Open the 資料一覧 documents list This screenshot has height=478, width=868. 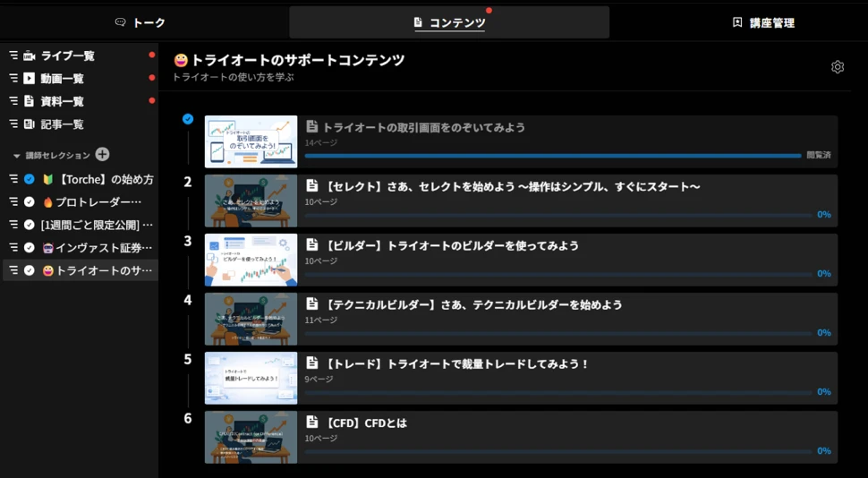(62, 102)
